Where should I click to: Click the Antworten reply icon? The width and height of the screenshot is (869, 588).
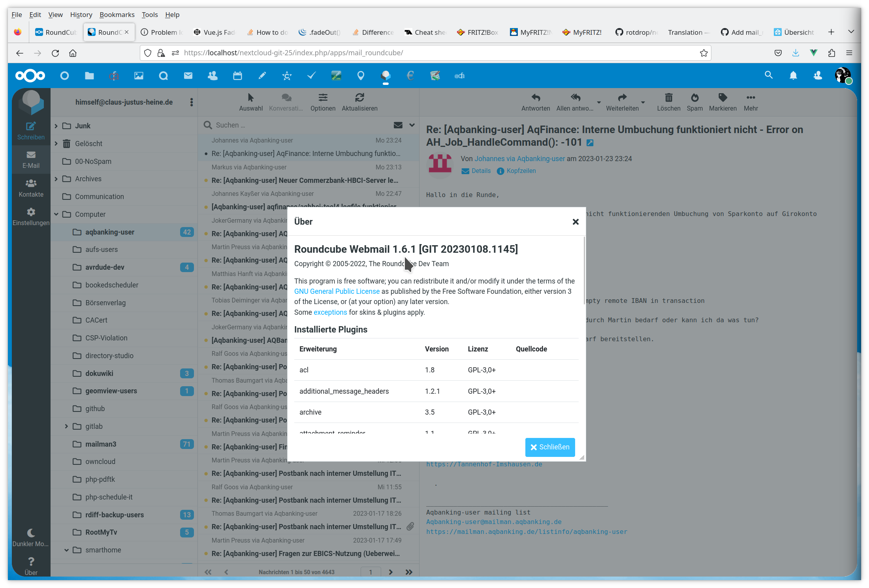click(x=535, y=98)
